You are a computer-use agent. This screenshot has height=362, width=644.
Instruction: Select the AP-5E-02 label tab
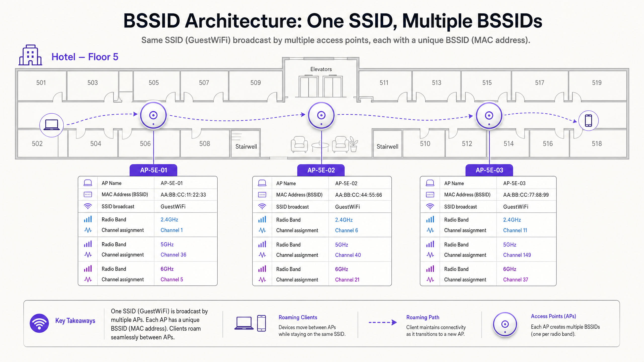(321, 170)
